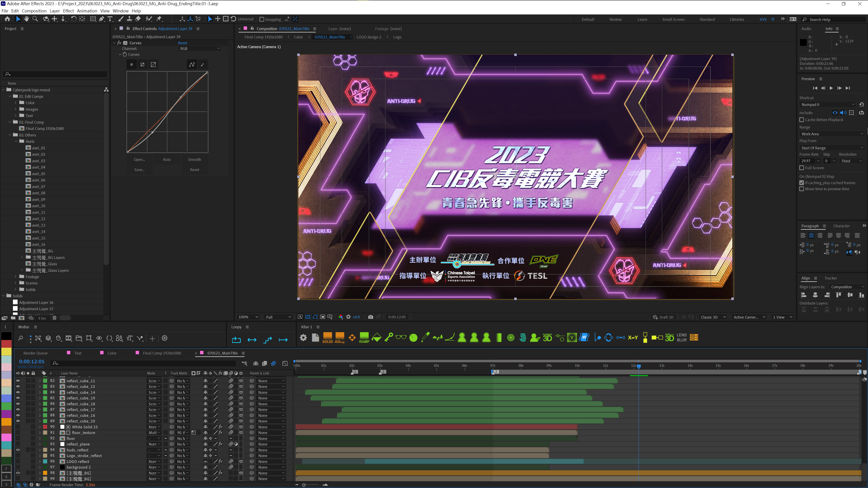Click the RAMP button in KBar
This screenshot has width=868, height=488.
pyautogui.click(x=364, y=338)
